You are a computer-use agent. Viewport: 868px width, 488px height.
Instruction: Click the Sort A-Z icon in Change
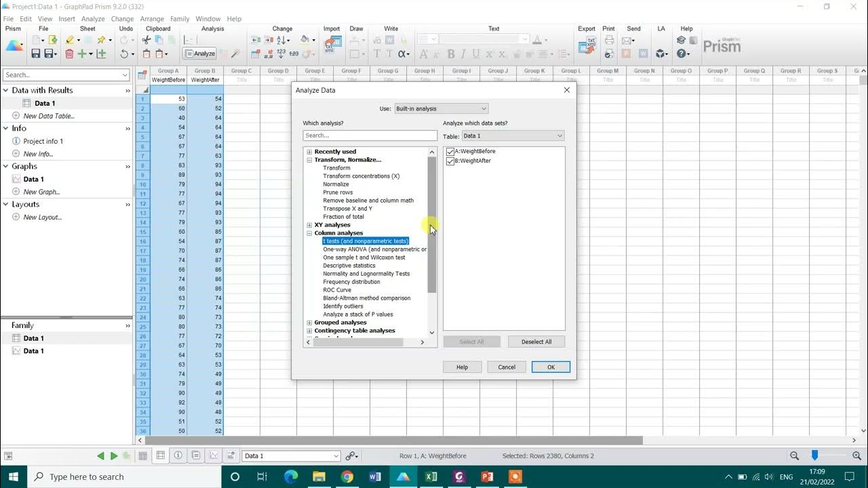[x=282, y=40]
